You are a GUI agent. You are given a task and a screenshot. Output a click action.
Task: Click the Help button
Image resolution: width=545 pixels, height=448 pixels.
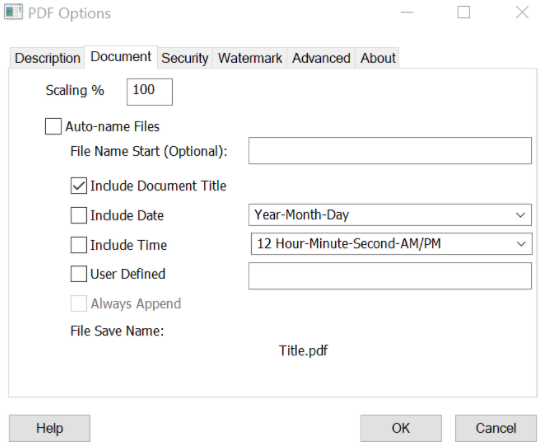pyautogui.click(x=50, y=428)
